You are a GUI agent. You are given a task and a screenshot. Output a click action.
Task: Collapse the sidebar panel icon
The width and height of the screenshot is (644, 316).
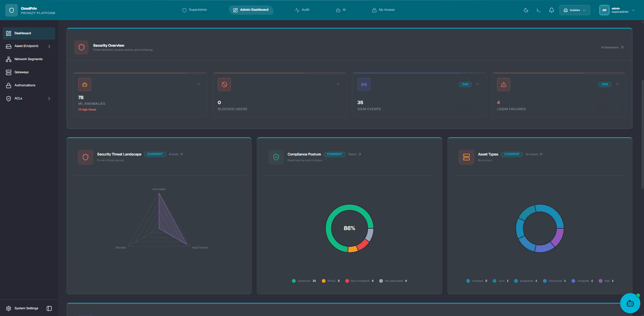(x=49, y=308)
